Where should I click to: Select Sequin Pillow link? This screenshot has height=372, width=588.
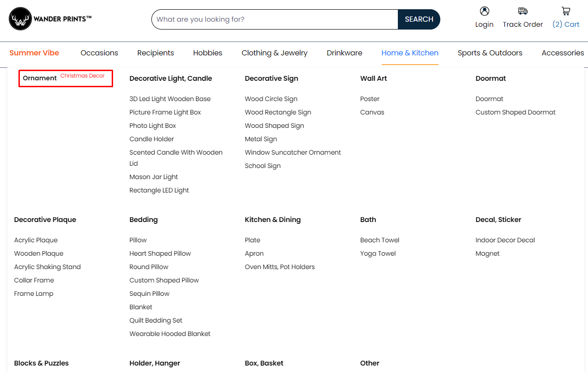point(150,294)
